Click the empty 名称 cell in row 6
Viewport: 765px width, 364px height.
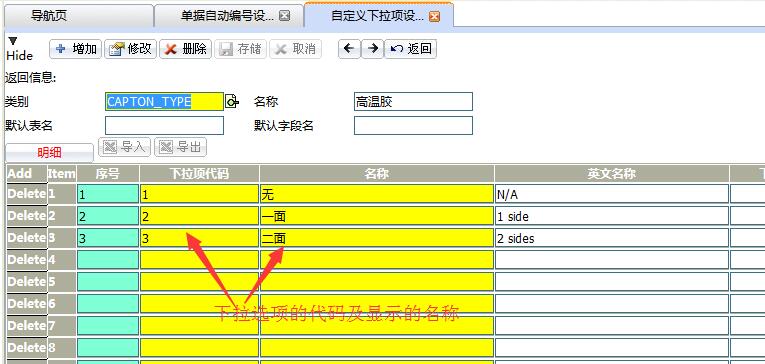377,304
